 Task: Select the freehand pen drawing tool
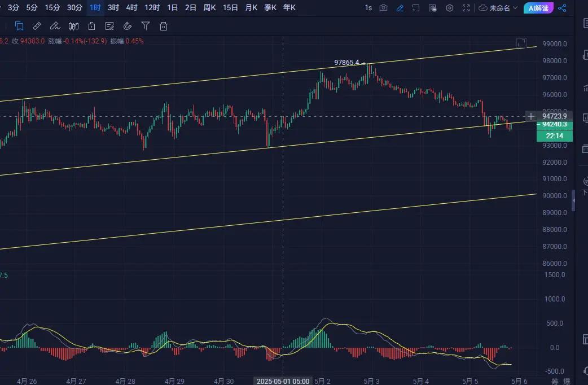point(55,26)
